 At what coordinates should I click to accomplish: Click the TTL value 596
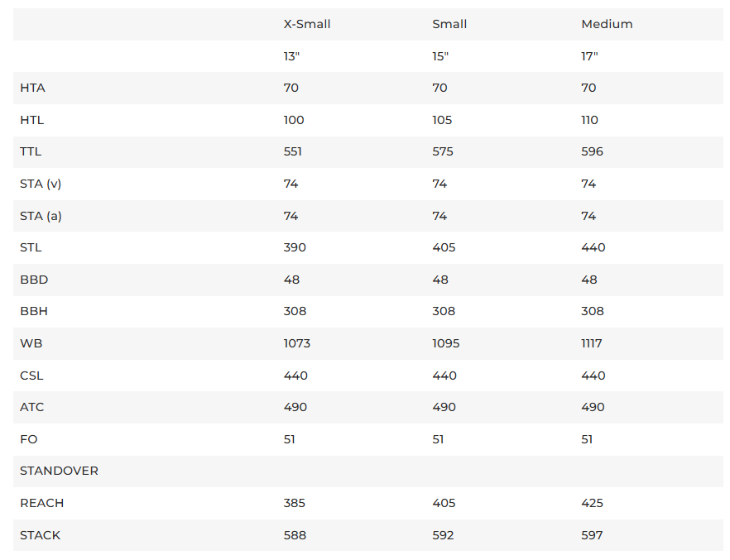click(x=592, y=151)
